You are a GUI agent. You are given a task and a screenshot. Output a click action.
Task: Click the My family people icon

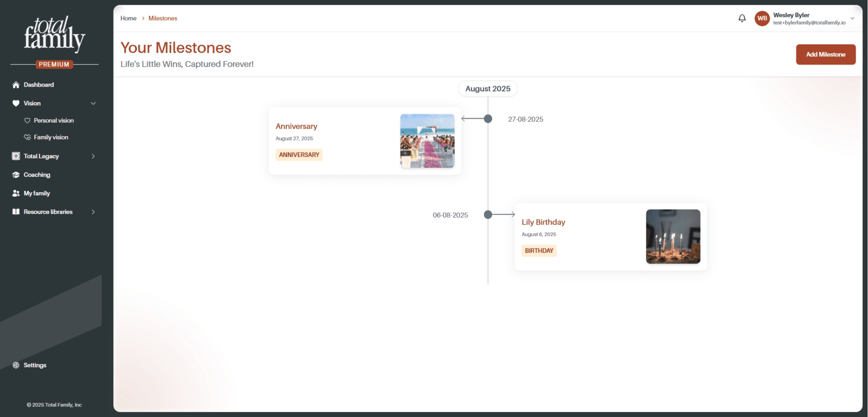(16, 193)
